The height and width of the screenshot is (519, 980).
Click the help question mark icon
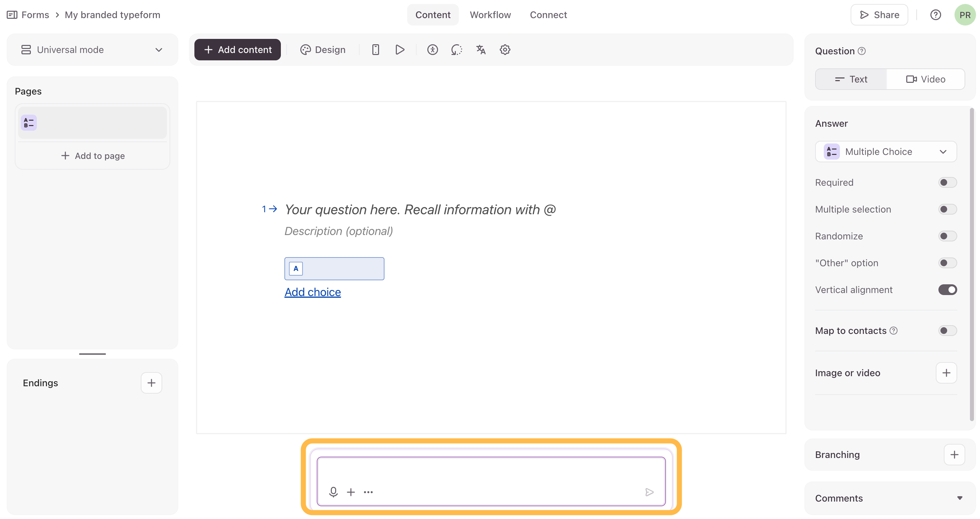(x=935, y=15)
